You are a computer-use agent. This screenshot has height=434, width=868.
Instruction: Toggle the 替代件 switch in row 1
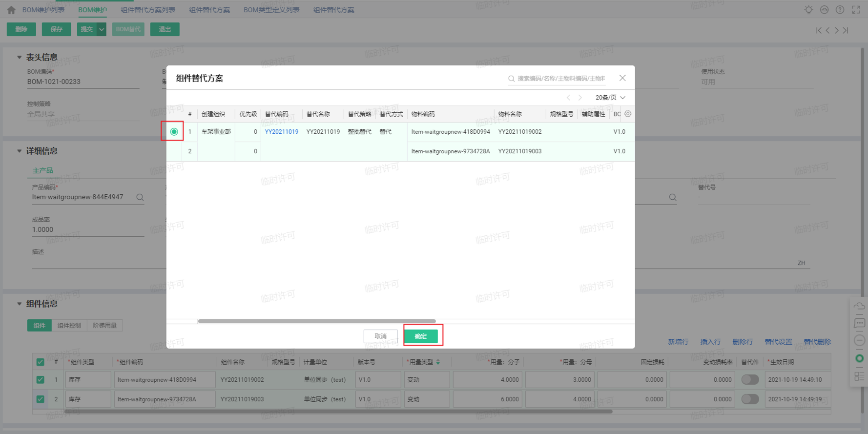750,379
